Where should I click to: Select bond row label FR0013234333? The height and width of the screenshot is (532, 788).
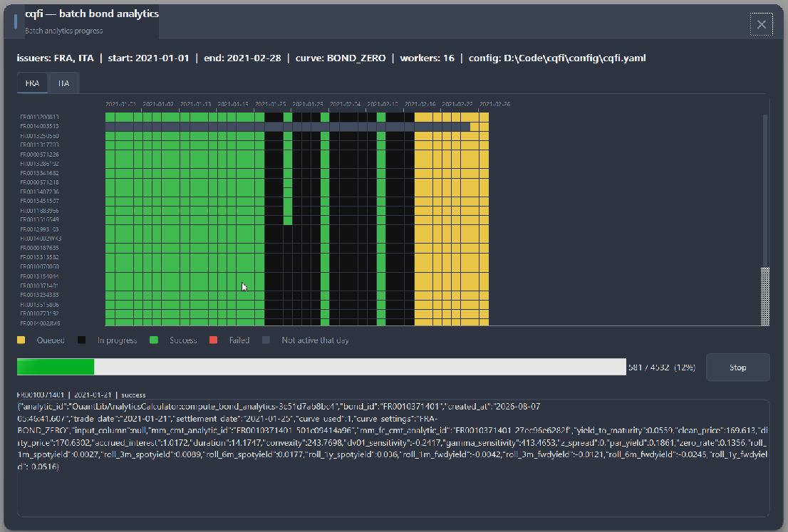coord(39,295)
